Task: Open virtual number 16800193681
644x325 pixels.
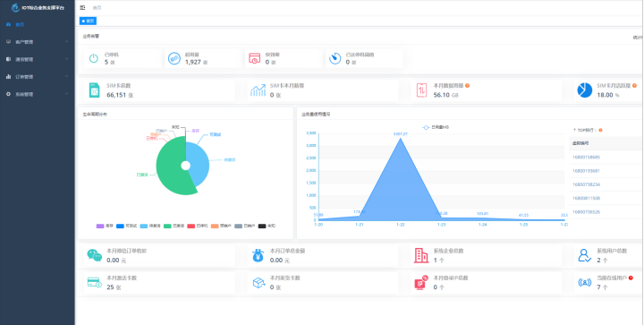Action: click(x=586, y=170)
